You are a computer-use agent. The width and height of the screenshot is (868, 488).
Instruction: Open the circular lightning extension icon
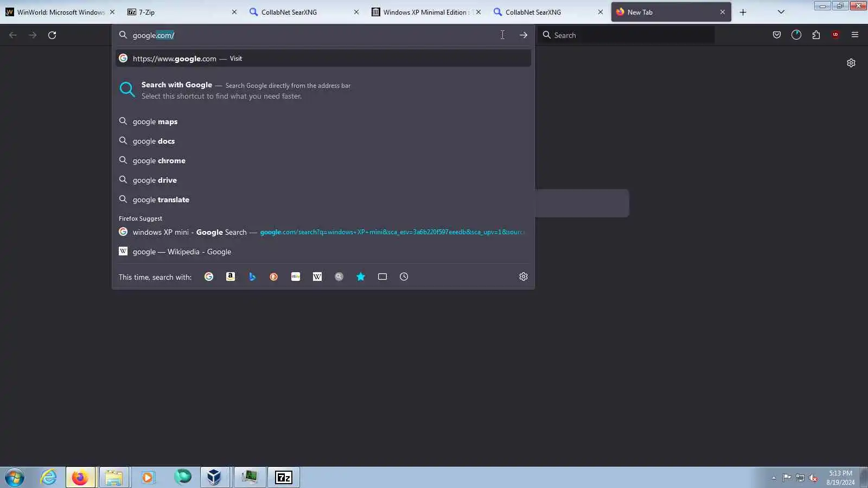796,35
